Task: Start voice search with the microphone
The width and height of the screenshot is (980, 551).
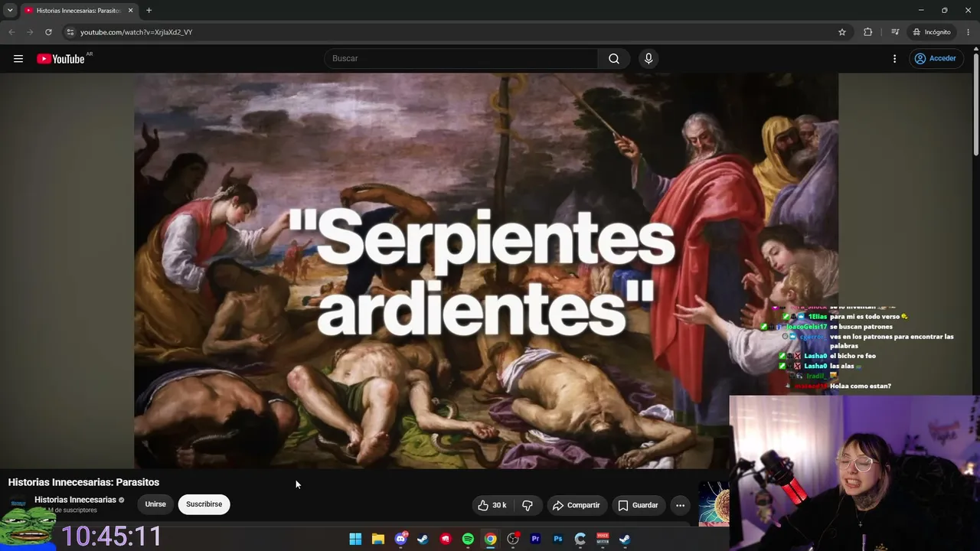Action: click(648, 59)
